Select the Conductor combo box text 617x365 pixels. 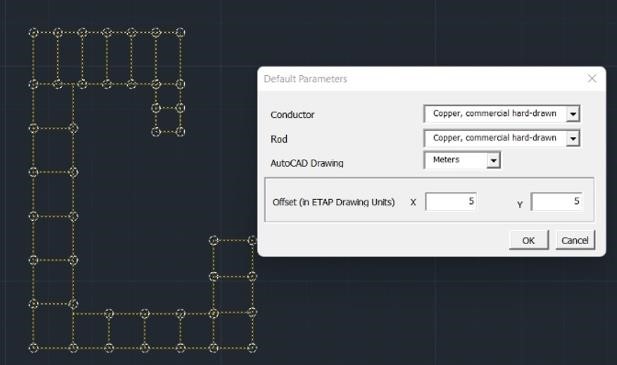(x=495, y=114)
